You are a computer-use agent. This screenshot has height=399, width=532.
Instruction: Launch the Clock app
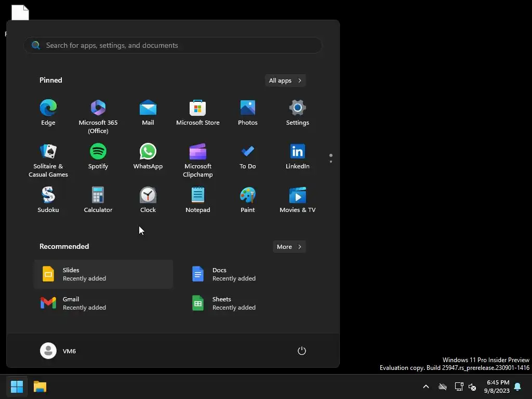(148, 200)
